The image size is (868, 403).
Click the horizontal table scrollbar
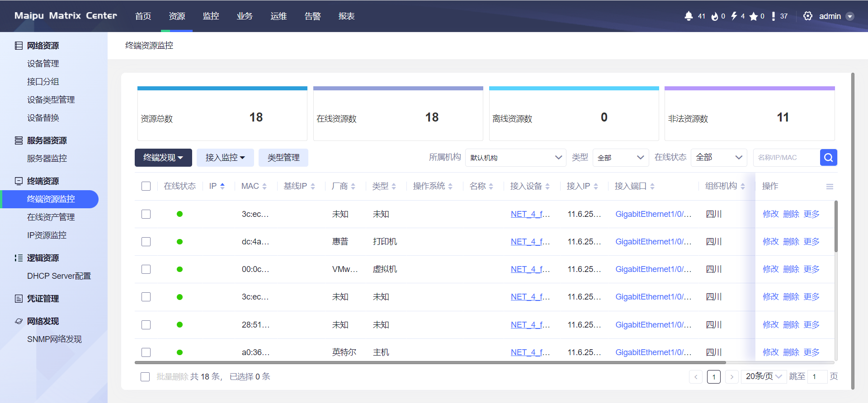pyautogui.click(x=430, y=362)
